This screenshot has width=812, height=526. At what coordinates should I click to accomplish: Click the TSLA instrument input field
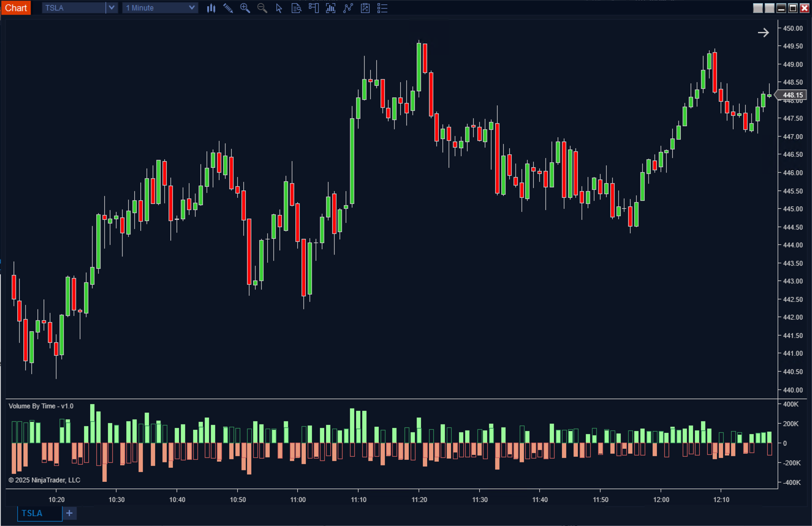coord(74,8)
